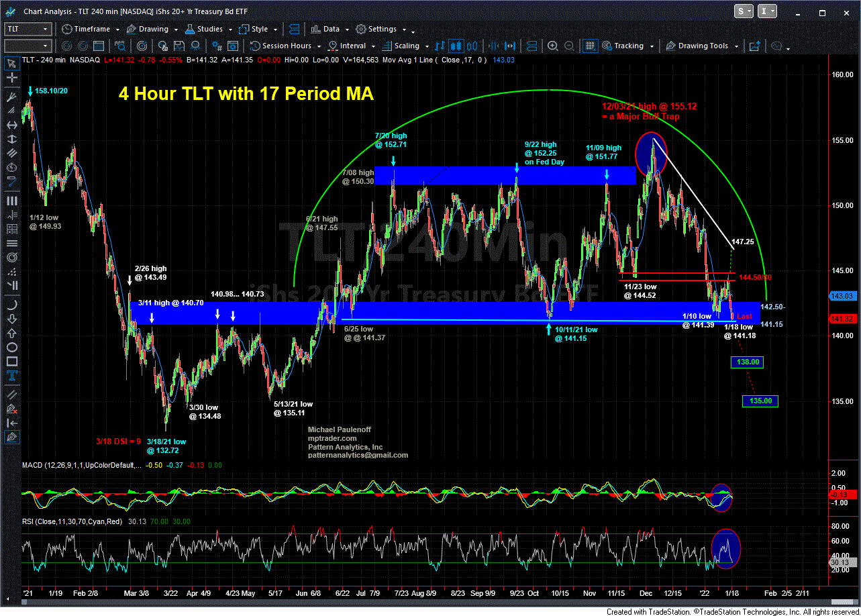This screenshot has width=861, height=616.
Task: Open the I dropdown in title bar
Action: click(x=767, y=11)
